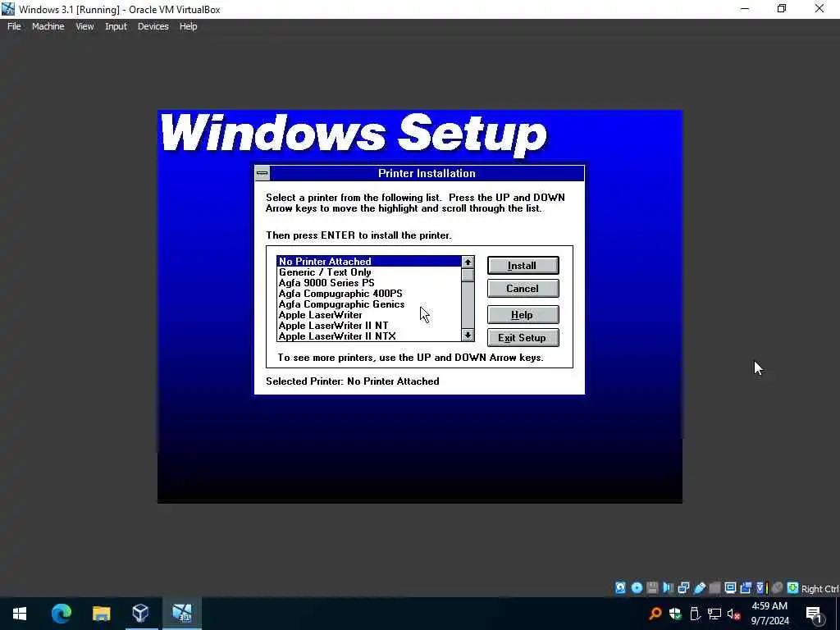
Task: Open the Windows Start menu
Action: 20,614
